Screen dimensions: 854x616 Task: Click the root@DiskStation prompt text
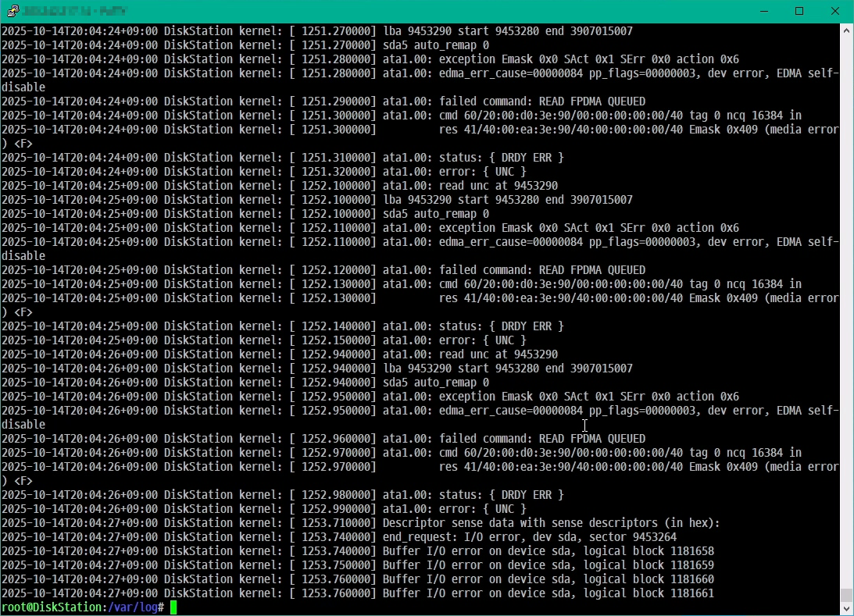coord(45,607)
